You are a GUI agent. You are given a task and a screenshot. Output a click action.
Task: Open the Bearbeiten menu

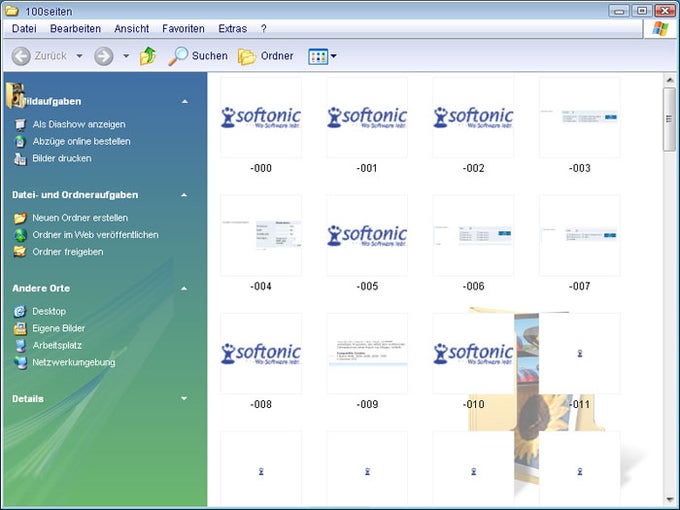click(x=75, y=29)
